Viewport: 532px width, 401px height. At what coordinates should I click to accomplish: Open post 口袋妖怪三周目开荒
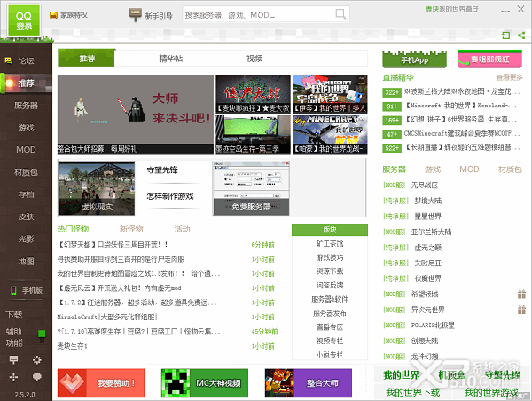113,245
